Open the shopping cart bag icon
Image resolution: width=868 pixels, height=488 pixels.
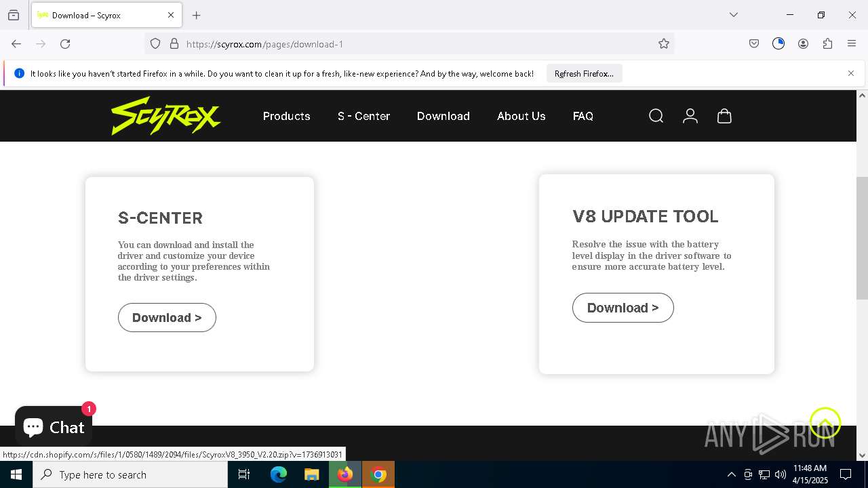pos(724,116)
